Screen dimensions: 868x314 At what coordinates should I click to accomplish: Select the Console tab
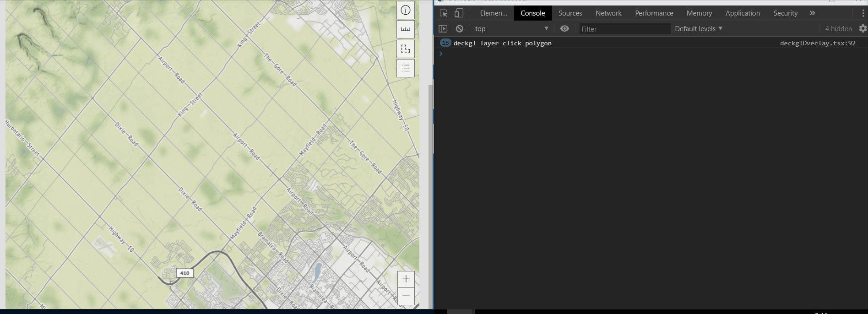click(x=533, y=13)
